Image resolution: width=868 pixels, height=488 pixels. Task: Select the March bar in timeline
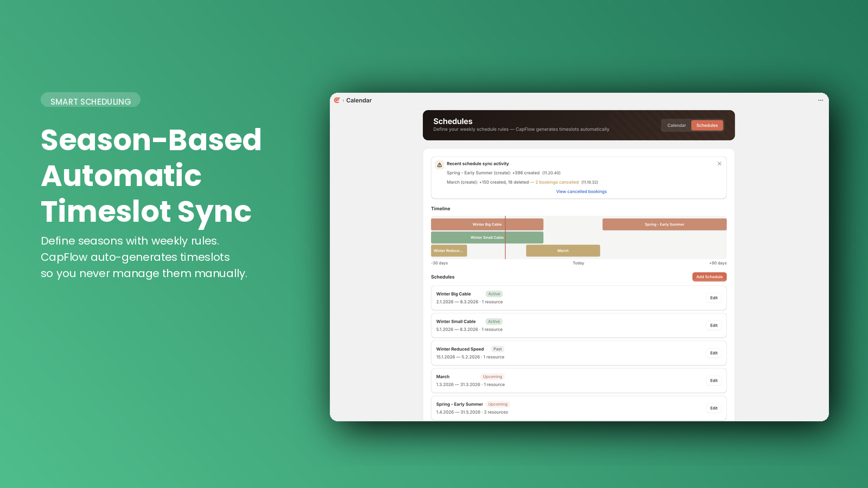coord(563,251)
